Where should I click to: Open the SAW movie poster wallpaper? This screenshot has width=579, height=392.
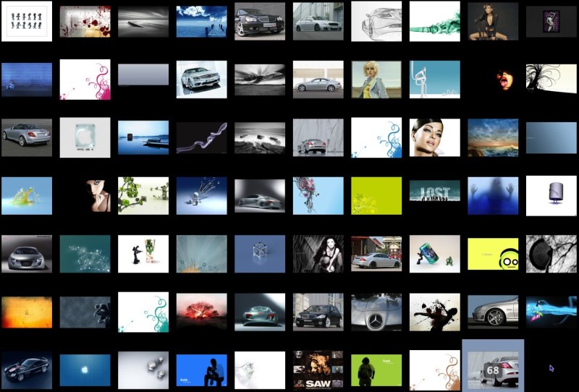tap(318, 370)
